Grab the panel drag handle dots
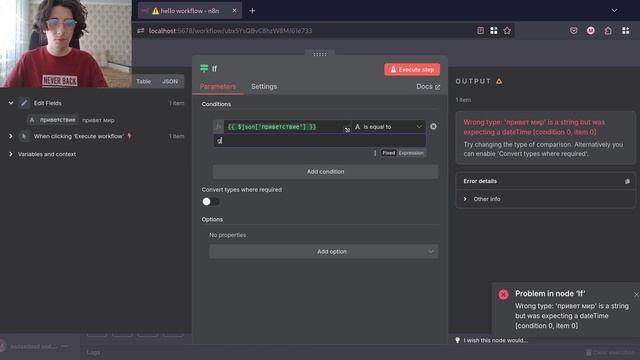The image size is (640, 360). pos(320,54)
